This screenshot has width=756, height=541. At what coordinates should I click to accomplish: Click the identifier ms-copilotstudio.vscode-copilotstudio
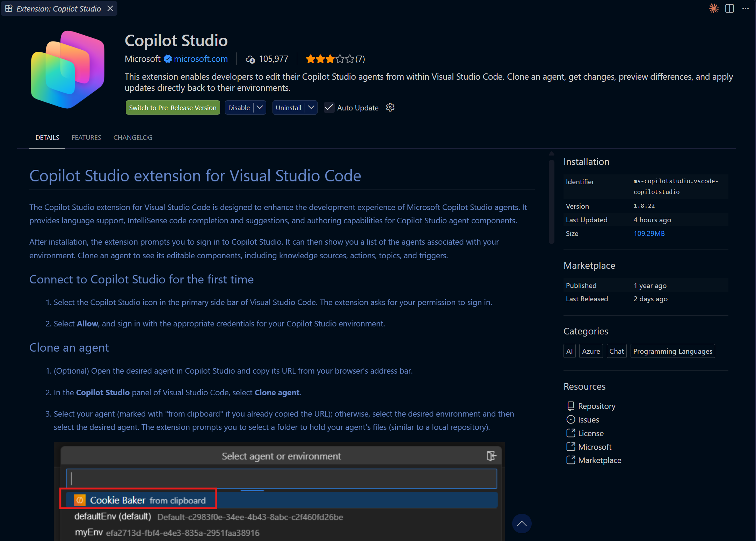coord(676,186)
